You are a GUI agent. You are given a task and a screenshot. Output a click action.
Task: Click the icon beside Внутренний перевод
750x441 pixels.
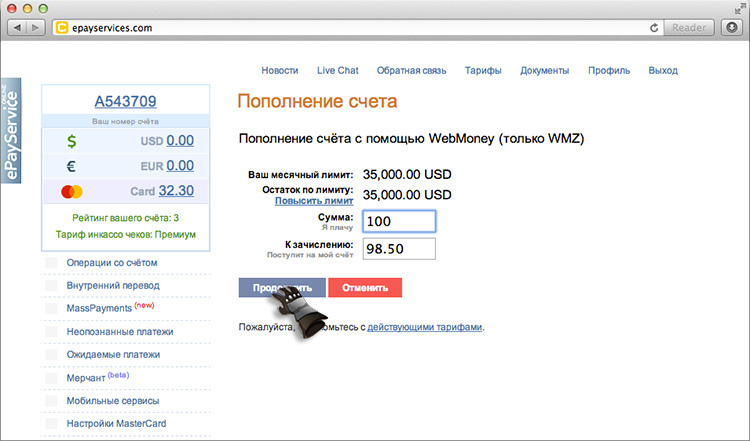coord(51,286)
